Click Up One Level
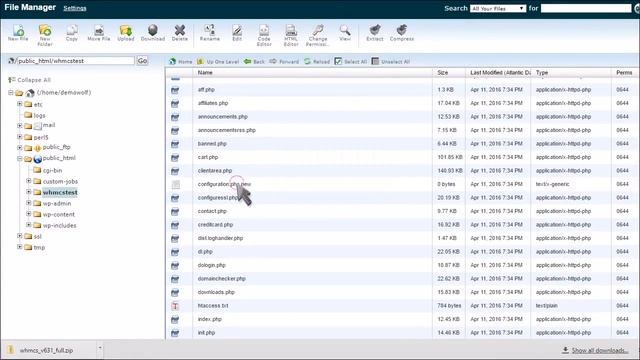This screenshot has height=360, width=640. [218, 62]
